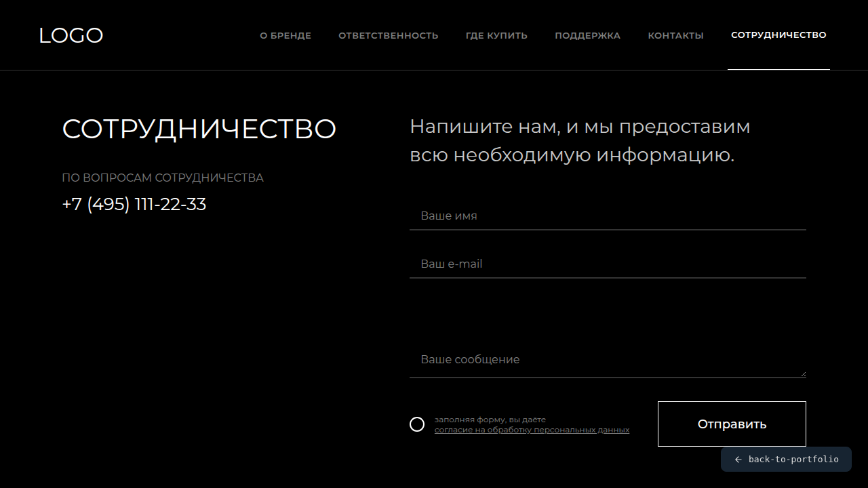Open the О БРЕНДЕ menu item
This screenshot has height=488, width=868.
tap(285, 35)
